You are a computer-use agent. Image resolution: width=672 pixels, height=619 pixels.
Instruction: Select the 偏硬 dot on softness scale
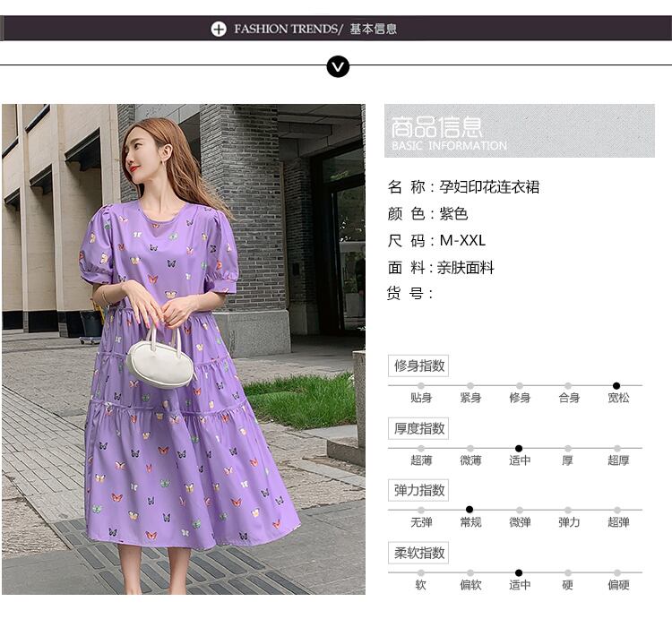pos(617,572)
